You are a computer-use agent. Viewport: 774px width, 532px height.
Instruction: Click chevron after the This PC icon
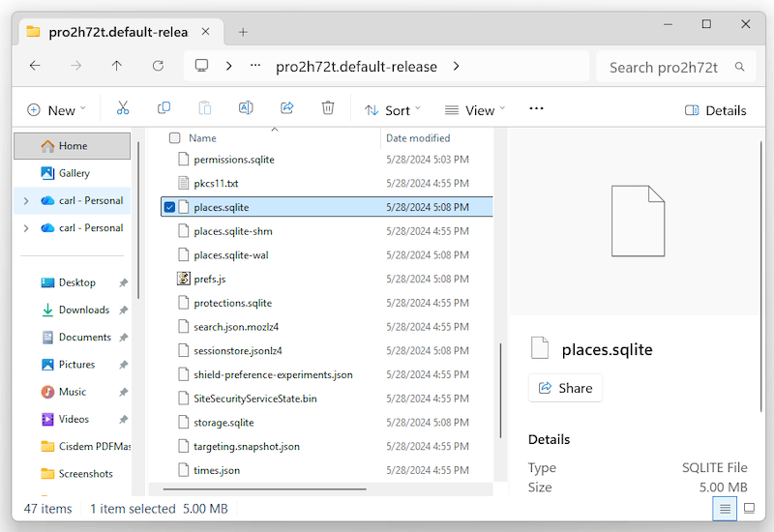tap(228, 66)
